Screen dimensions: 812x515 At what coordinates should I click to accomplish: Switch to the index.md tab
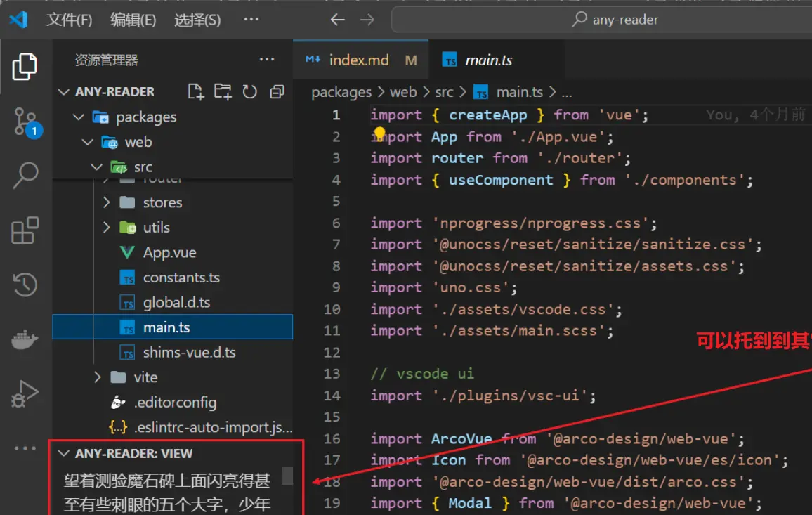[358, 60]
